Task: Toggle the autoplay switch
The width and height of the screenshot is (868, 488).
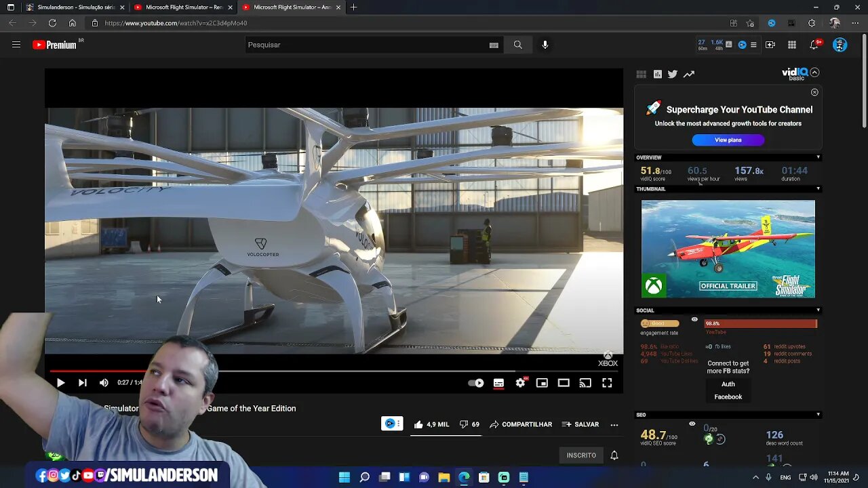Action: [x=476, y=383]
